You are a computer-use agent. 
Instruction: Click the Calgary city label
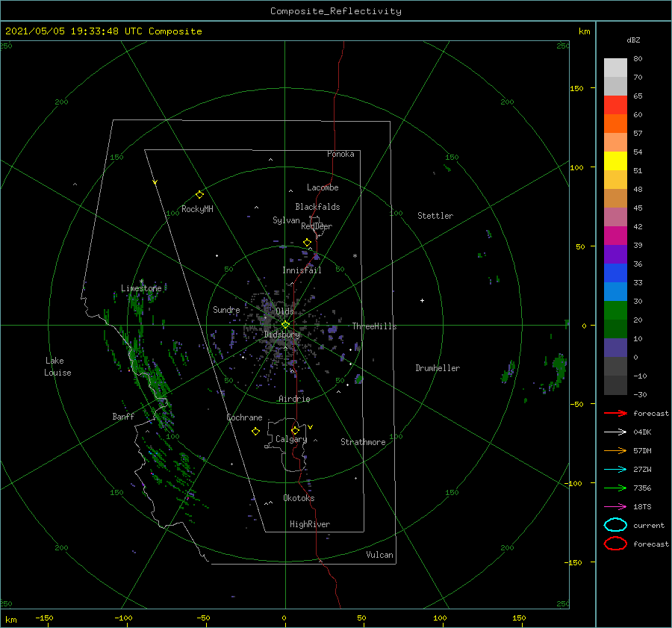tap(291, 439)
